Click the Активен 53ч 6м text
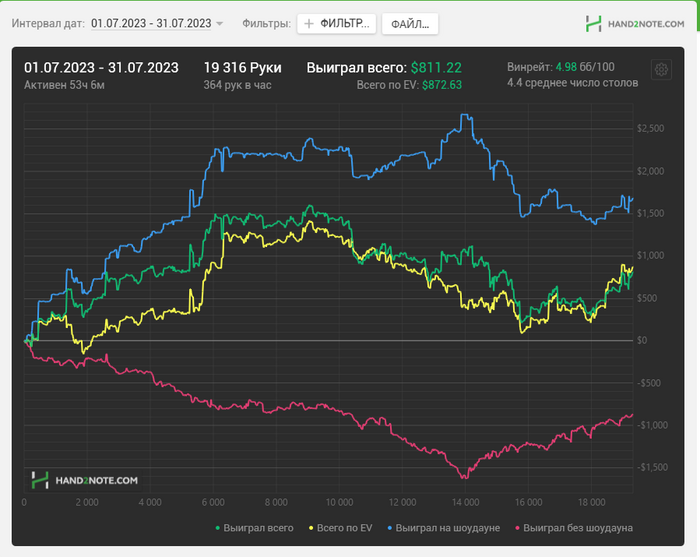Image resolution: width=700 pixels, height=557 pixels. (64, 85)
